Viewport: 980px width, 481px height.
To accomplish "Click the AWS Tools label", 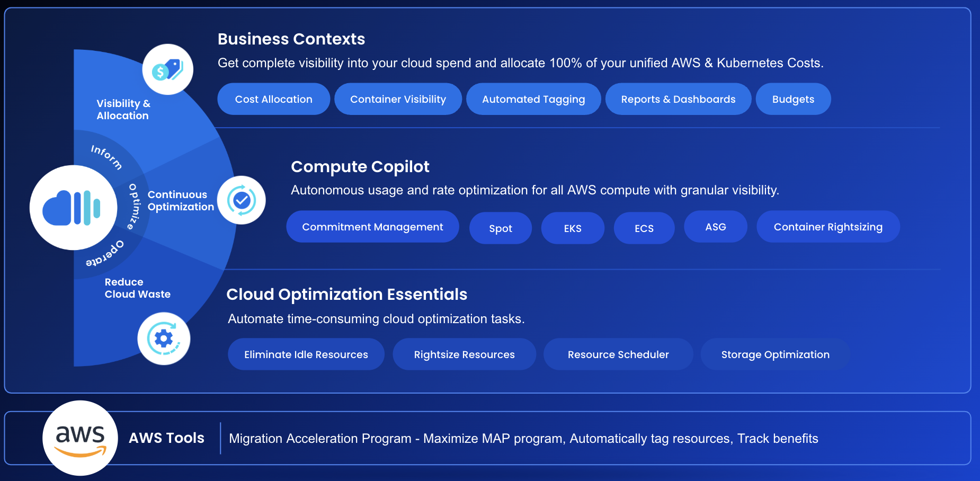I will [166, 438].
